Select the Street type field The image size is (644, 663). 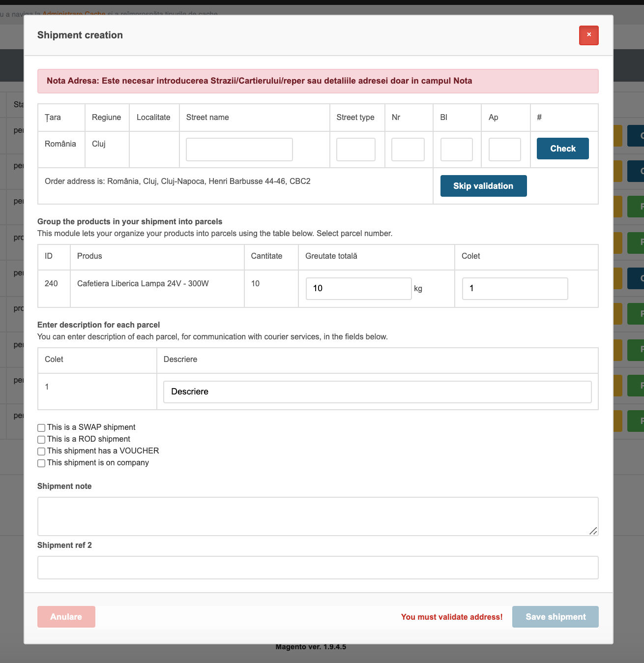pyautogui.click(x=356, y=150)
